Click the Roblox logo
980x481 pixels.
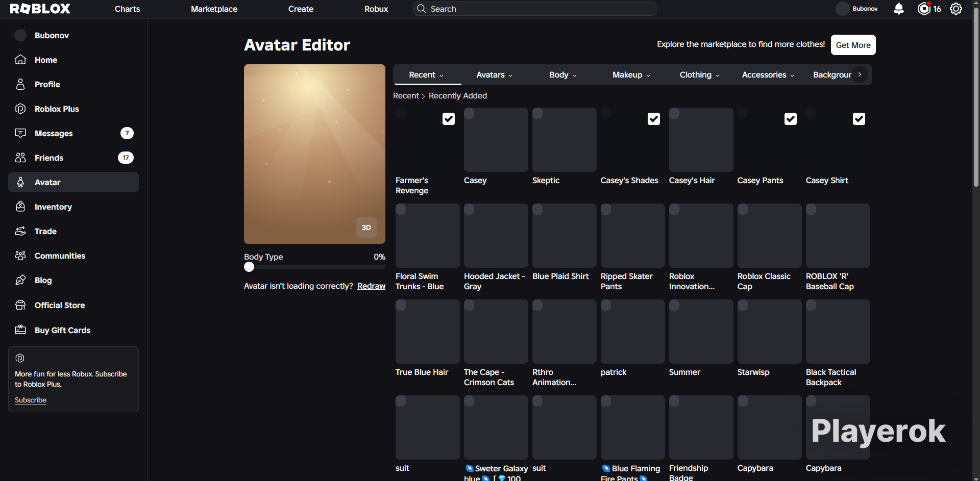click(x=40, y=9)
